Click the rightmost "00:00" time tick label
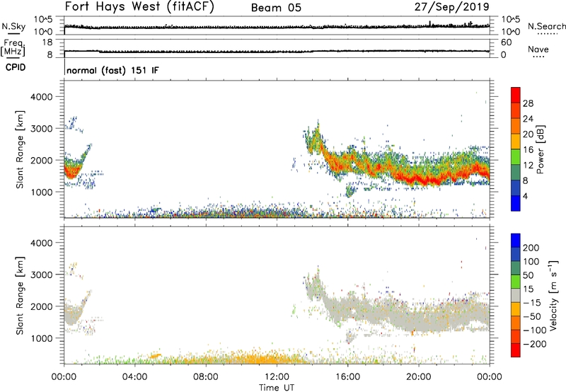This screenshot has width=566, height=392. click(x=489, y=377)
